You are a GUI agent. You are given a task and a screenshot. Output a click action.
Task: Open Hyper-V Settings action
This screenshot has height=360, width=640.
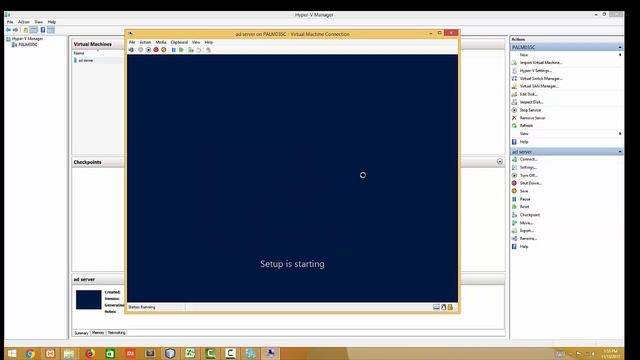pos(536,71)
